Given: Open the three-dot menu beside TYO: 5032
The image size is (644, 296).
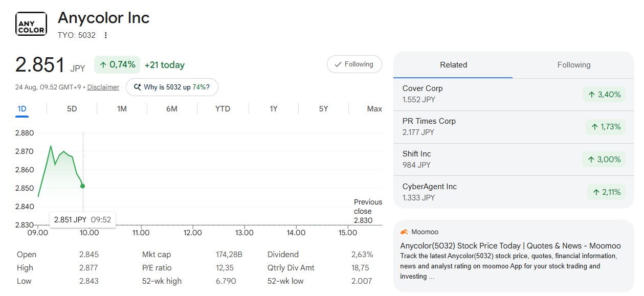Looking at the screenshot, I should 106,35.
